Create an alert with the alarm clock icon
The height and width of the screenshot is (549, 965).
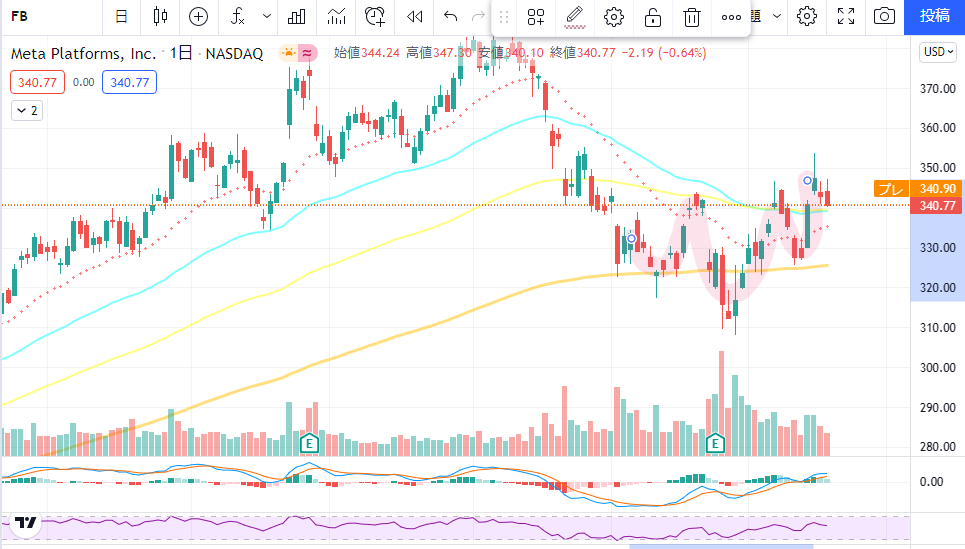pos(375,17)
